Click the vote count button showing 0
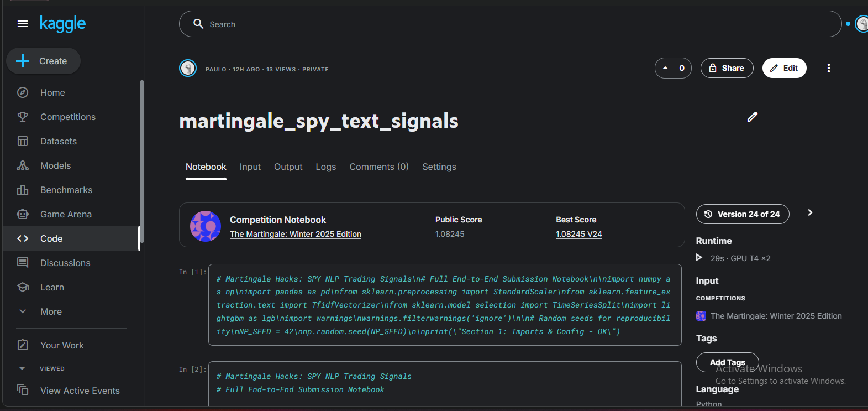This screenshot has width=868, height=411. tap(682, 68)
